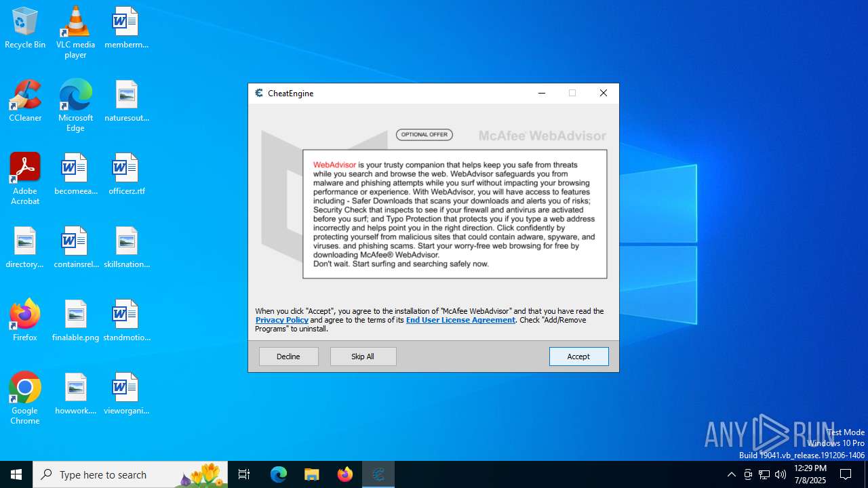
Task: Click the taskbar search box
Action: (132, 474)
